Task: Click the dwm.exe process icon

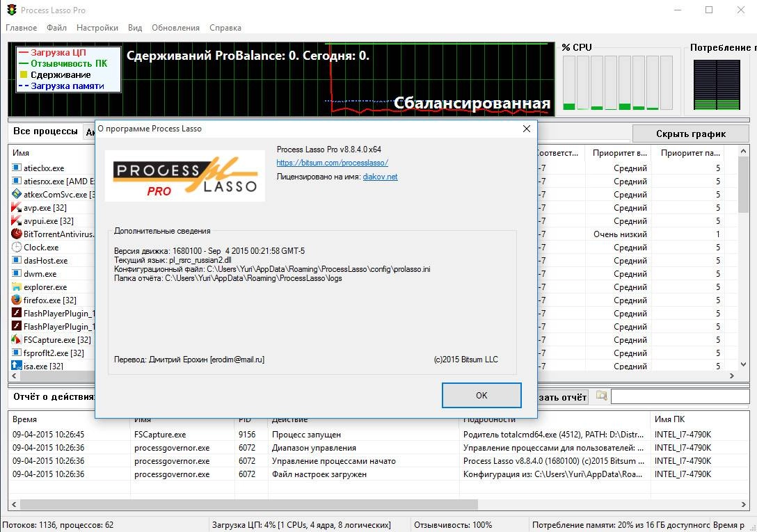Action: point(17,273)
